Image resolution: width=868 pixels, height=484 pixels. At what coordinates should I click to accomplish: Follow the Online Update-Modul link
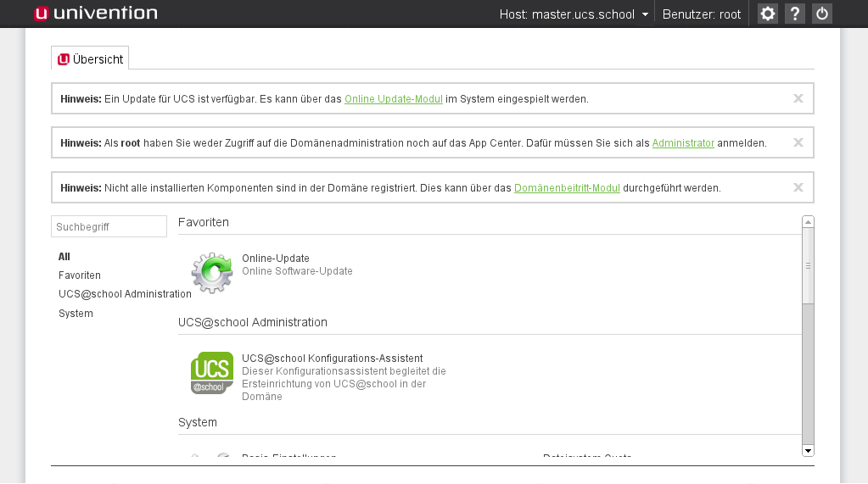[394, 99]
